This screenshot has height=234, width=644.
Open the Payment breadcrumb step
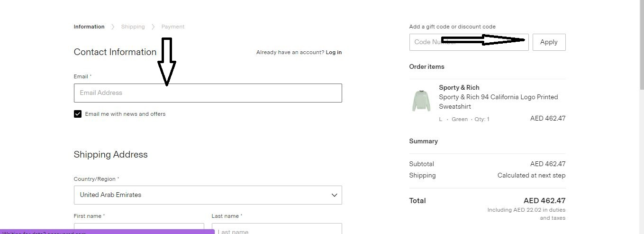coord(173,27)
